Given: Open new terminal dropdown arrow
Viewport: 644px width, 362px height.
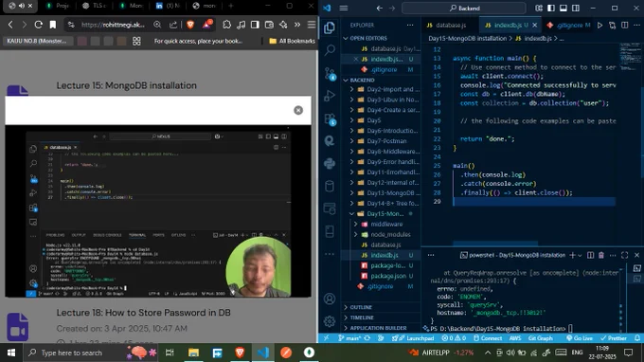Looking at the screenshot, I should (x=580, y=255).
